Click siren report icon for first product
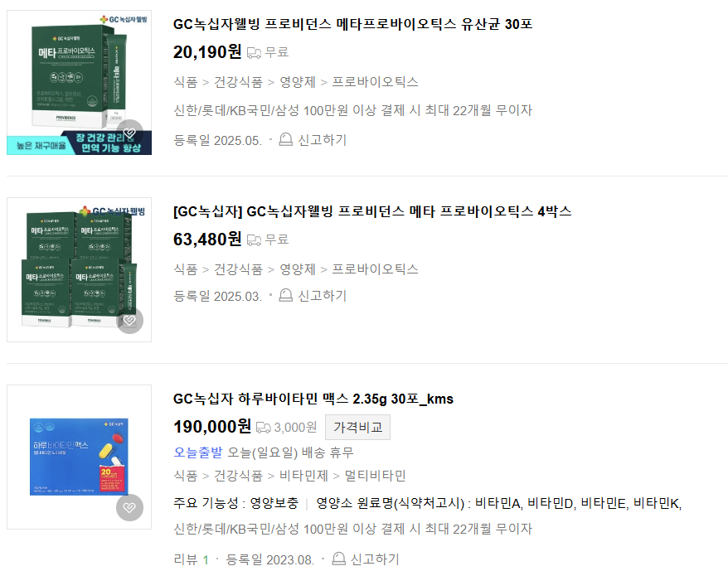This screenshot has height=571, width=728. (285, 139)
